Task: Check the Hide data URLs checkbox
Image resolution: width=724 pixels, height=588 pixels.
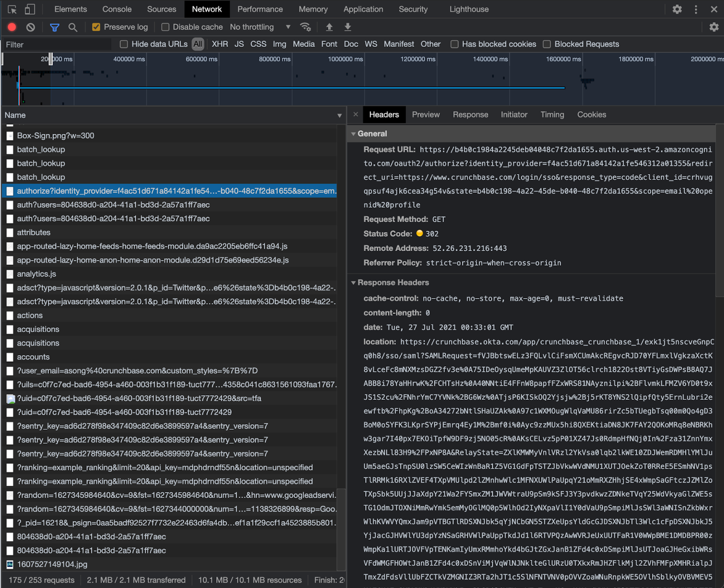Action: coord(124,44)
